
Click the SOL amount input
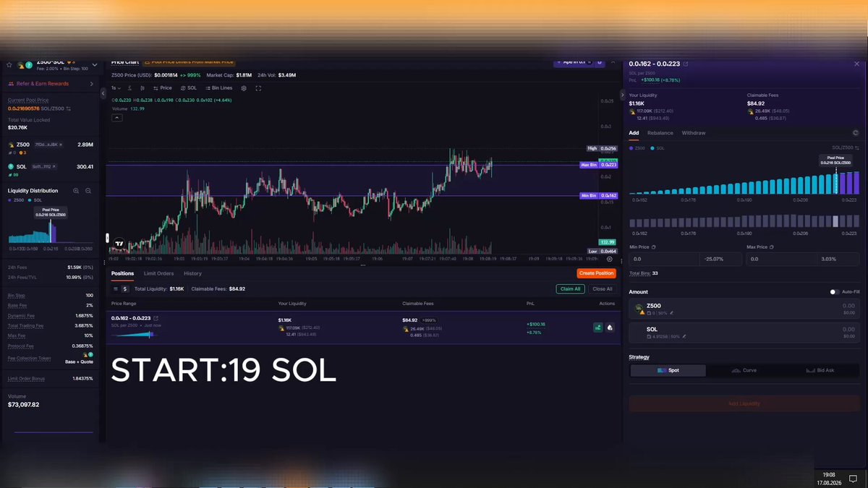point(744,332)
